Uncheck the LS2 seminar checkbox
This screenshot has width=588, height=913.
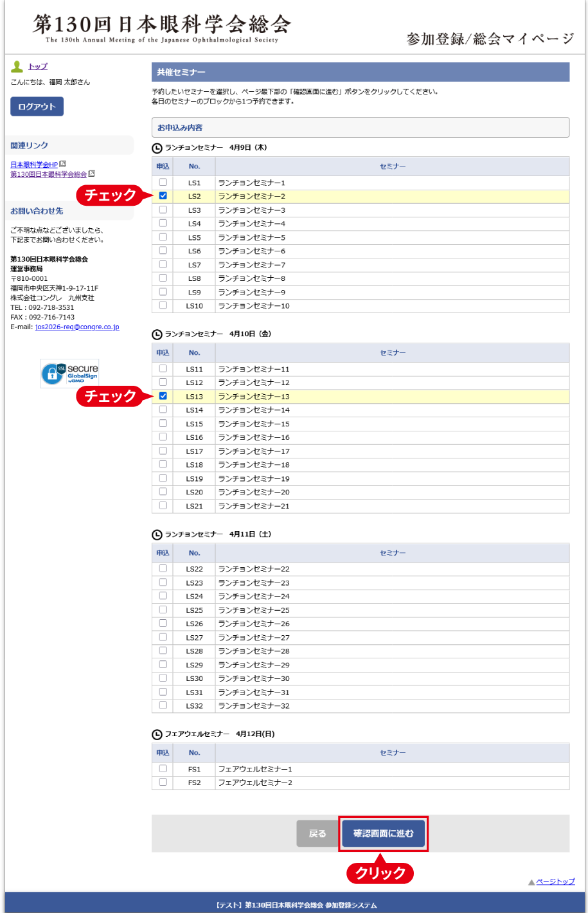click(x=163, y=196)
